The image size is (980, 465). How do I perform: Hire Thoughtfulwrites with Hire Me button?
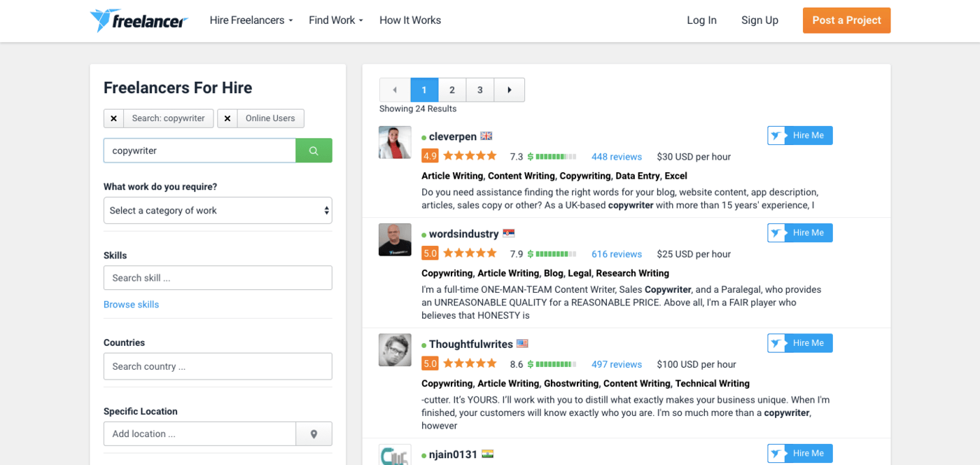(800, 343)
